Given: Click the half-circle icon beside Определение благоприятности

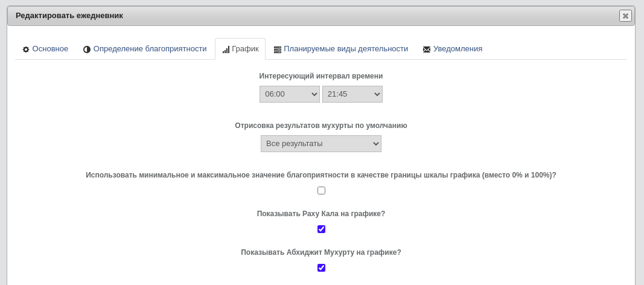Looking at the screenshot, I should [87, 50].
